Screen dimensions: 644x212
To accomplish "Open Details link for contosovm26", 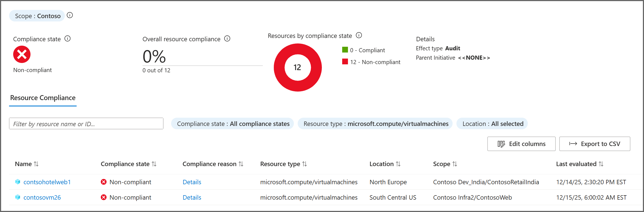I will coord(192,197).
